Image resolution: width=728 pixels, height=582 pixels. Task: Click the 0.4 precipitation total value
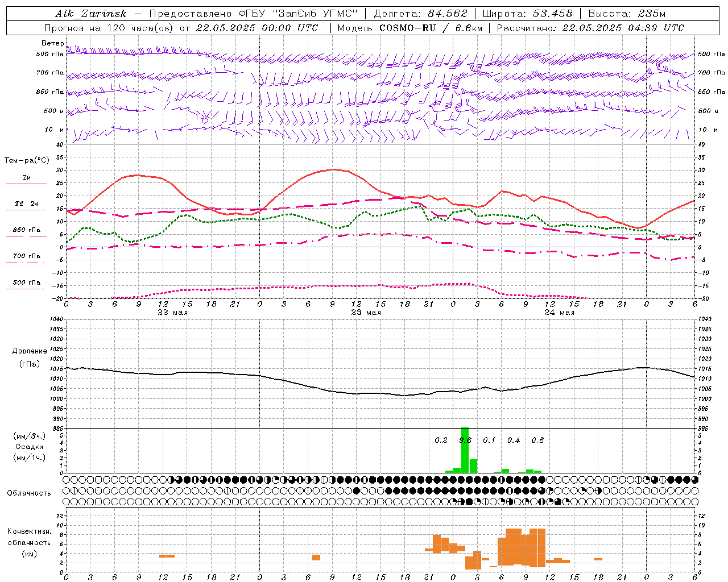[514, 440]
